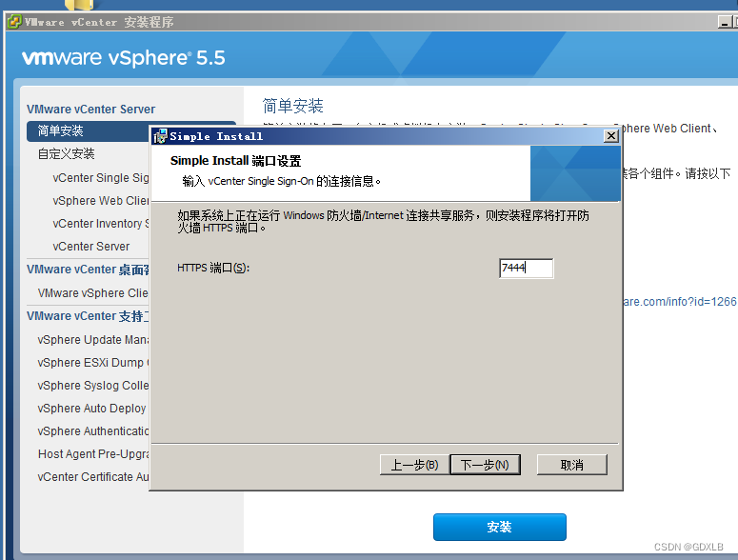Select vSphere ESXi Dump Collector item
The height and width of the screenshot is (560, 738).
click(x=93, y=363)
